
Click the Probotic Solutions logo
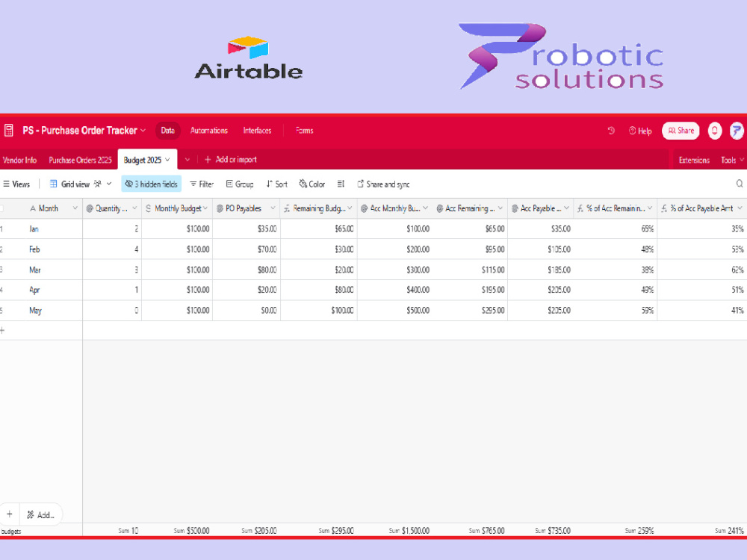561,56
